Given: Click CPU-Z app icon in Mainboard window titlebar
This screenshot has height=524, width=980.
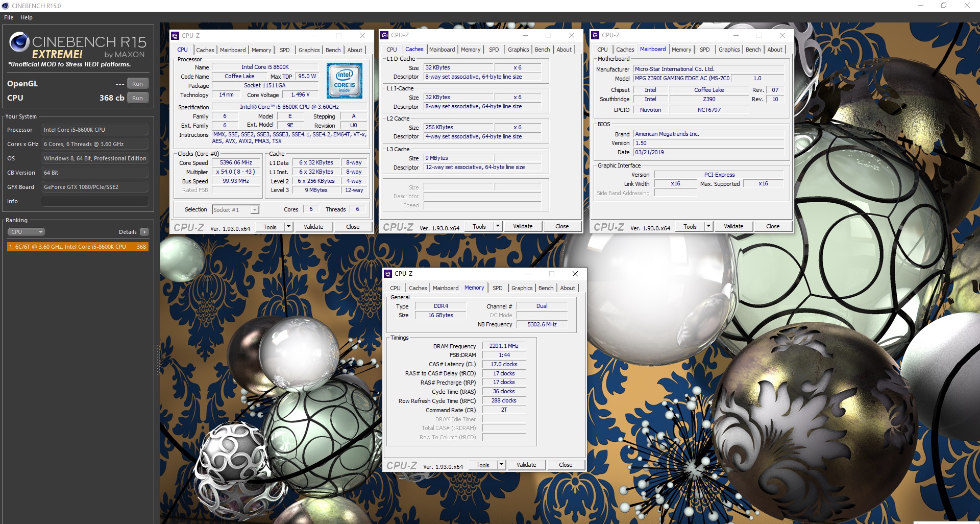Looking at the screenshot, I should tap(595, 35).
